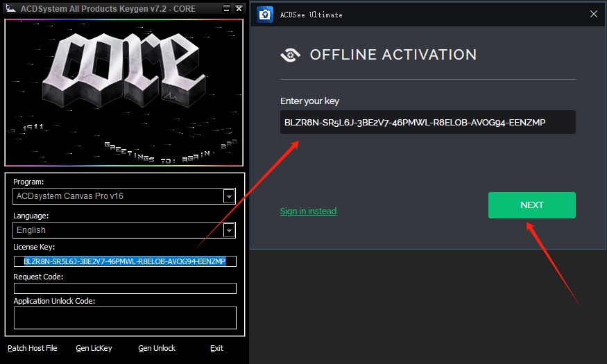Close the keygen window with X
This screenshot has width=607, height=364.
[239, 8]
